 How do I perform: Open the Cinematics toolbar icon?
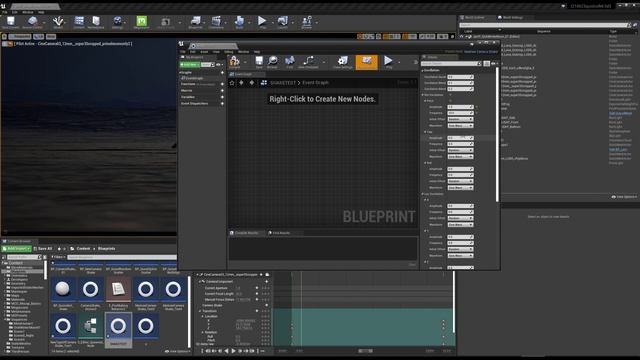click(216, 22)
